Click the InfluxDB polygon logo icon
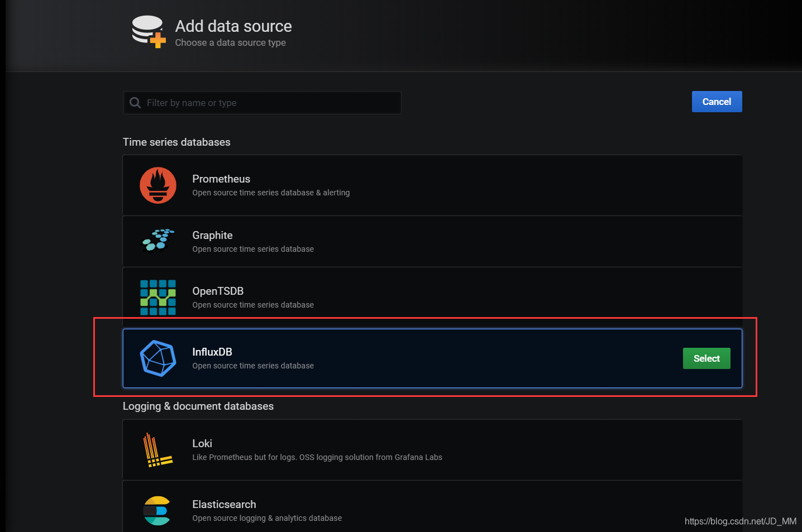The height and width of the screenshot is (532, 802). pyautogui.click(x=158, y=358)
